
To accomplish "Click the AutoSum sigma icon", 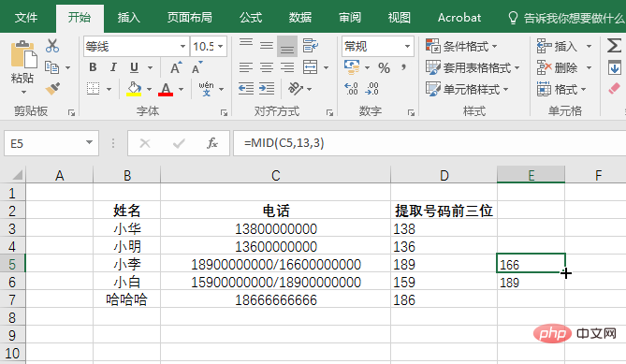I will [614, 46].
